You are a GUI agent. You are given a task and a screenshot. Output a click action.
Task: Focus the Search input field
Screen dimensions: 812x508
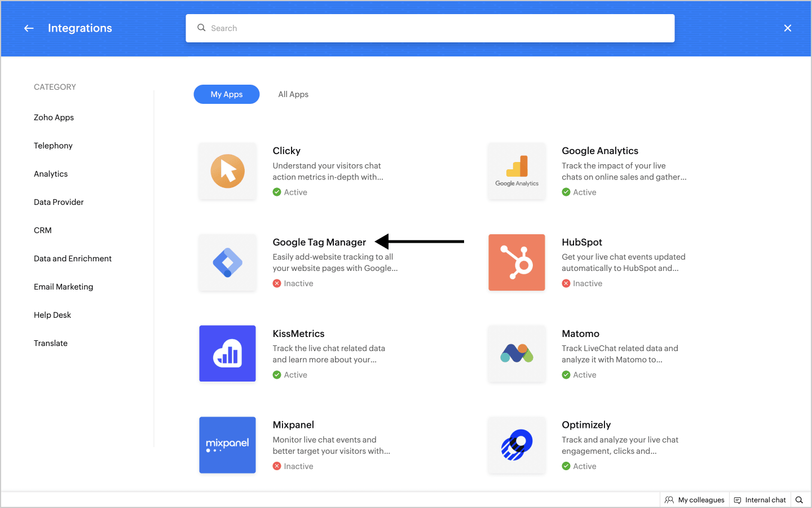tap(430, 28)
